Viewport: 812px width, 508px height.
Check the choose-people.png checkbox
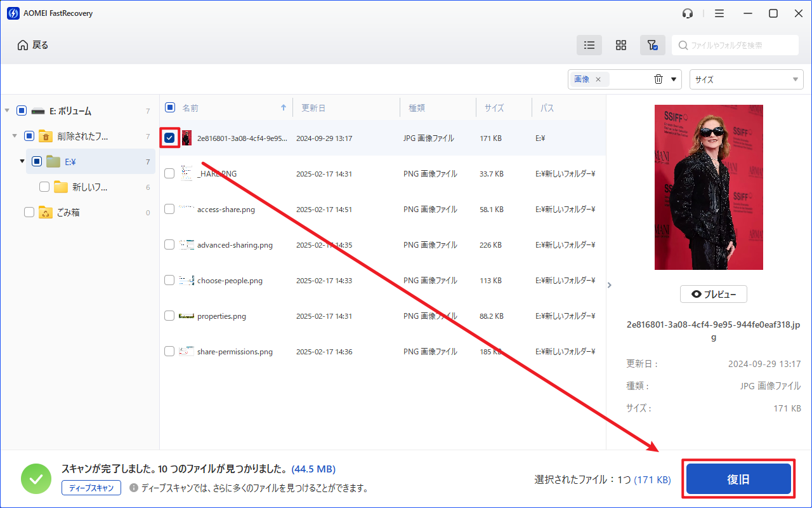click(169, 280)
